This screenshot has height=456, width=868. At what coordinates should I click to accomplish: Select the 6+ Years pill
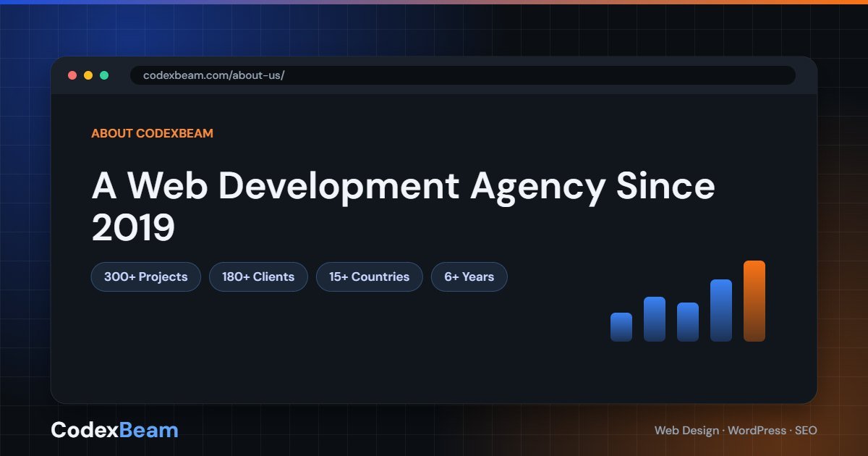click(469, 276)
